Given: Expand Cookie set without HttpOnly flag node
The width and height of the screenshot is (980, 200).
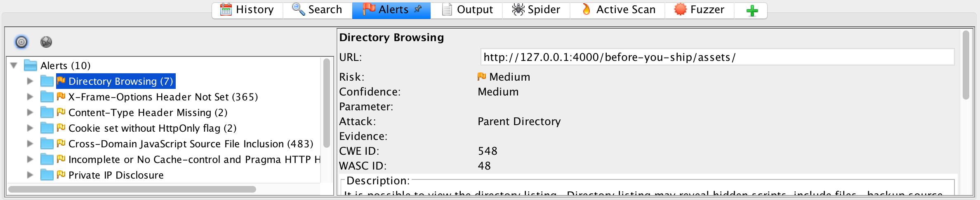Looking at the screenshot, I should pyautogui.click(x=30, y=128).
